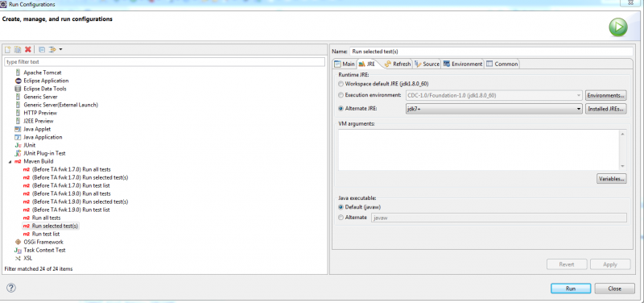Viewport: 644px width, 303px height.
Task: Click the HTTP Preview icon
Action: (x=18, y=113)
